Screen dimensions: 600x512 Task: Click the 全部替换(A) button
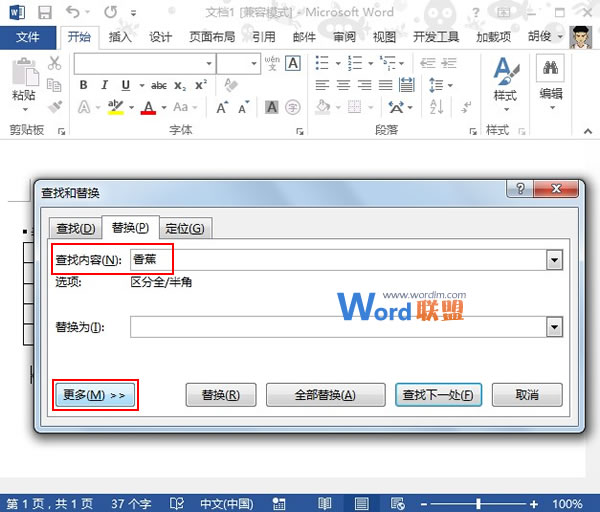(x=326, y=395)
